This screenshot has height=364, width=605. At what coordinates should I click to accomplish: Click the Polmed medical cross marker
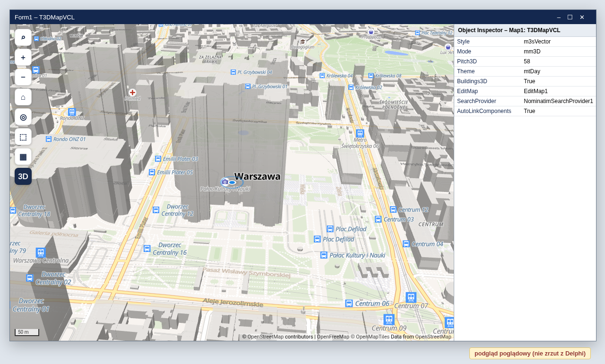[x=132, y=93]
